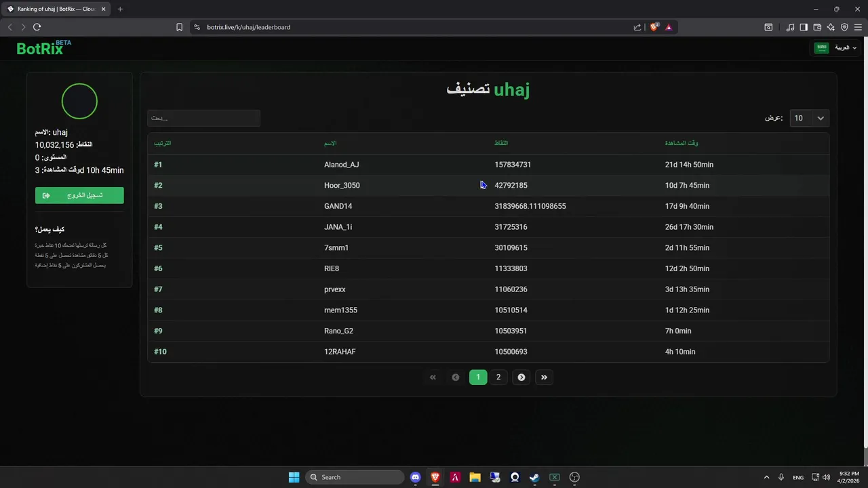Screen dimensions: 868x488
Task: Go forward using the browser forward arrow
Action: [x=23, y=27]
